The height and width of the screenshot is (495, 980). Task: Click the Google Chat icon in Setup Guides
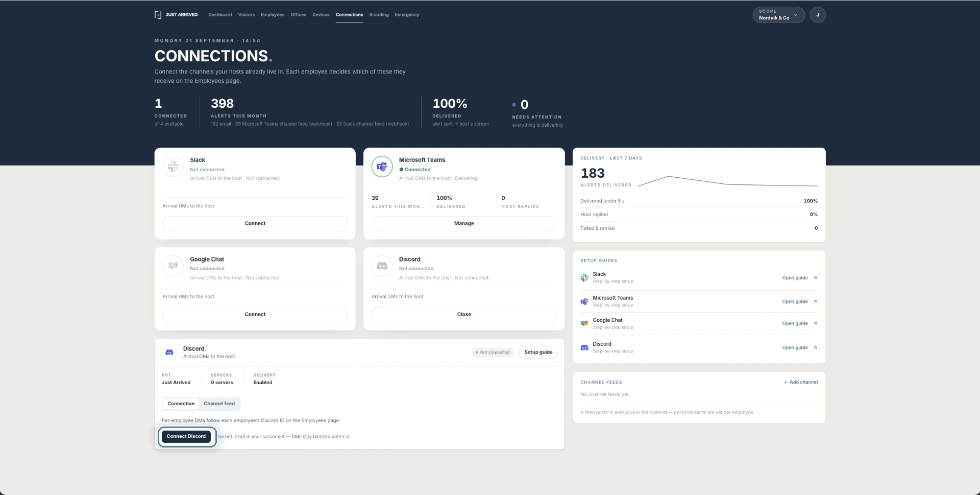pos(584,323)
